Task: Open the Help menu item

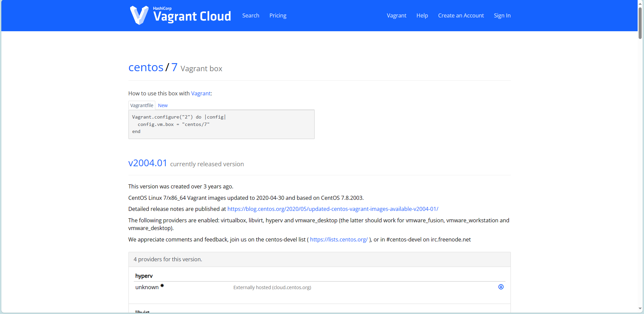Action: pos(422,15)
